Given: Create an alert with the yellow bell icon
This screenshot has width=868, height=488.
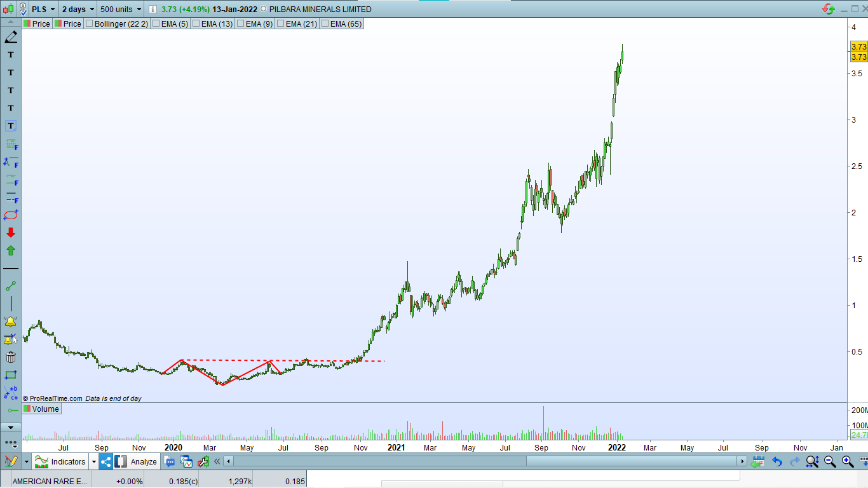Looking at the screenshot, I should (11, 322).
